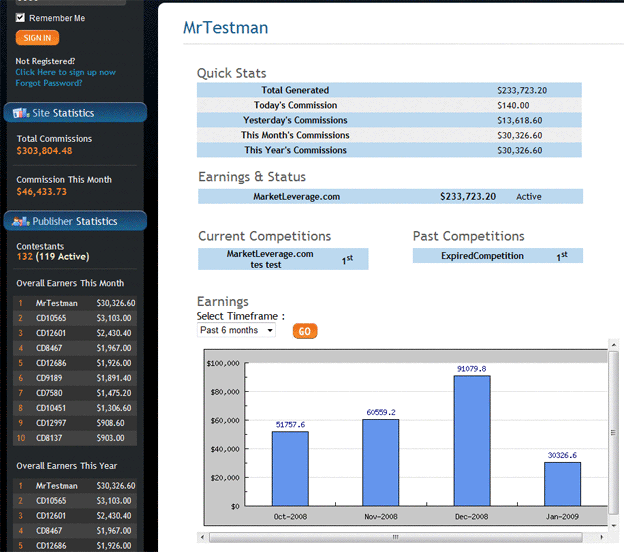This screenshot has width=624, height=552.
Task: Click the CD7580 earner row
Action: pyautogui.click(x=75, y=393)
